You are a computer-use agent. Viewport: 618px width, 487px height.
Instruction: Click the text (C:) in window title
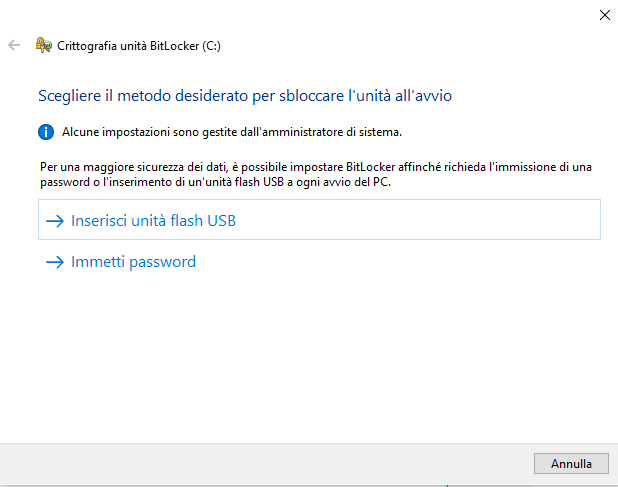tap(211, 46)
